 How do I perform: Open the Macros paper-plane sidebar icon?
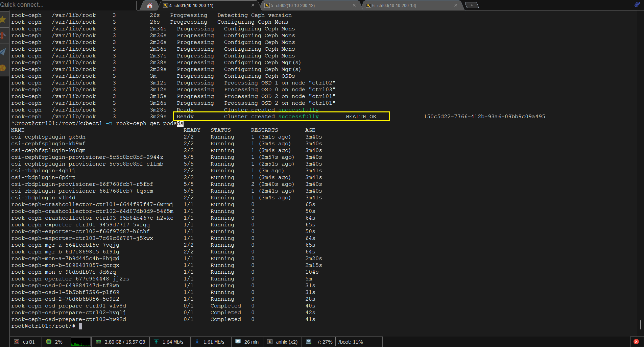coord(3,52)
